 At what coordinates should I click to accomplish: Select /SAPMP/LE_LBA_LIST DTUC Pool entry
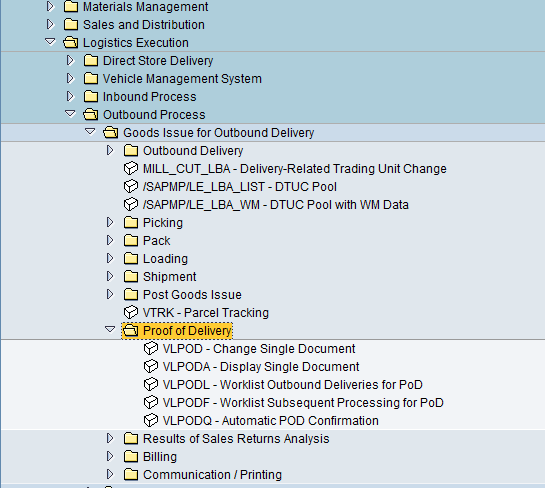coord(240,187)
